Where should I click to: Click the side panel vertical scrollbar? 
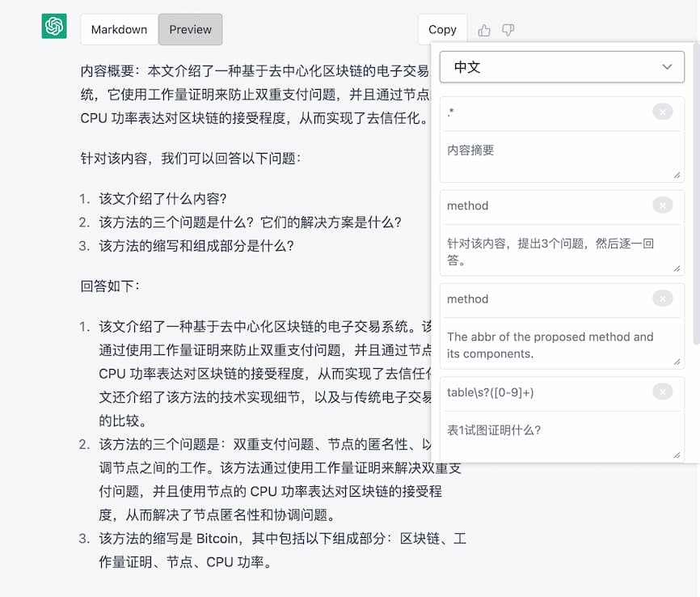pyautogui.click(x=697, y=193)
